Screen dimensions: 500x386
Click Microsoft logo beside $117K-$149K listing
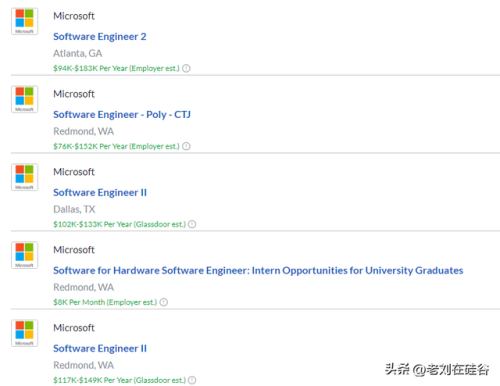(24, 333)
